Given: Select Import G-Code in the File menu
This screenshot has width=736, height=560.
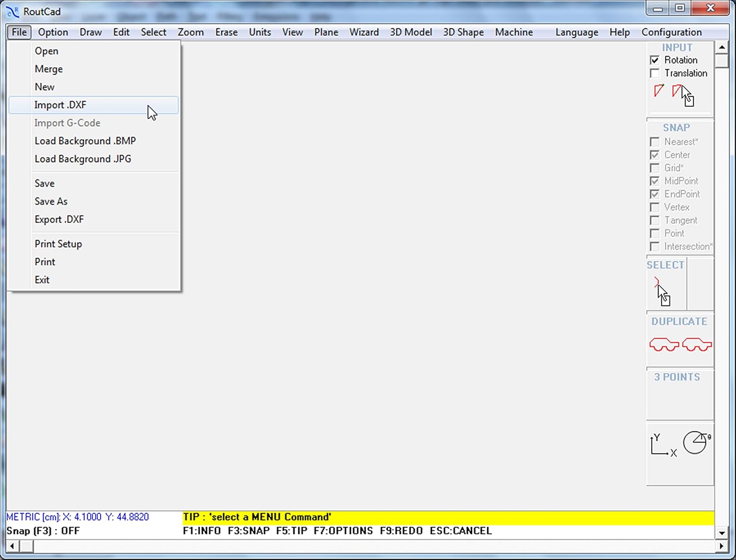Looking at the screenshot, I should coord(94,123).
